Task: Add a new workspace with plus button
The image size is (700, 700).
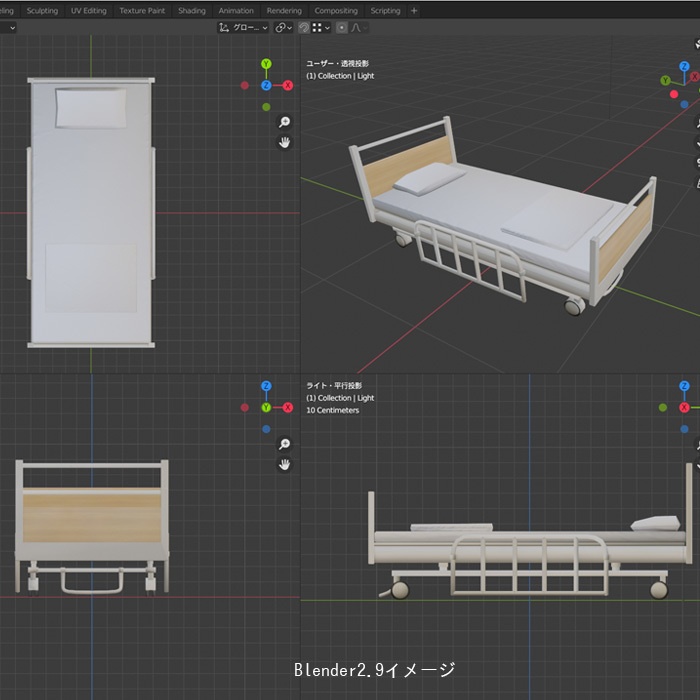Action: 414,11
